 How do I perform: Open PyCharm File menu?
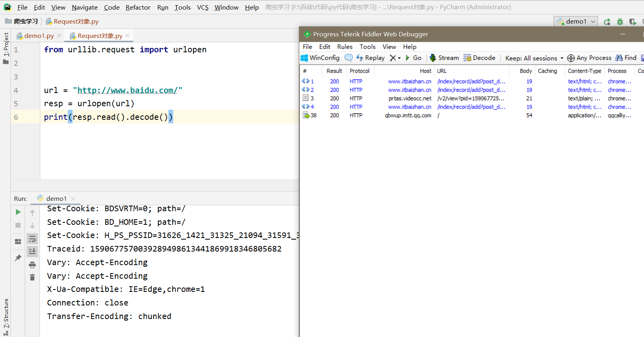(x=22, y=7)
